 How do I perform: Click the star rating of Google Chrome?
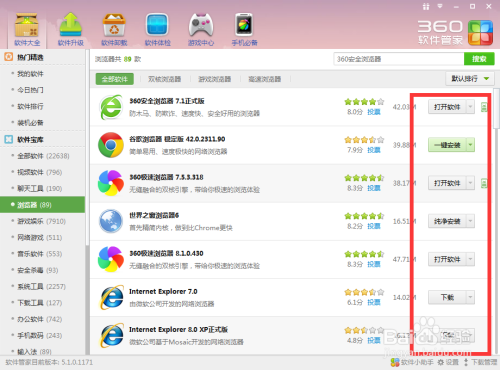(364, 140)
